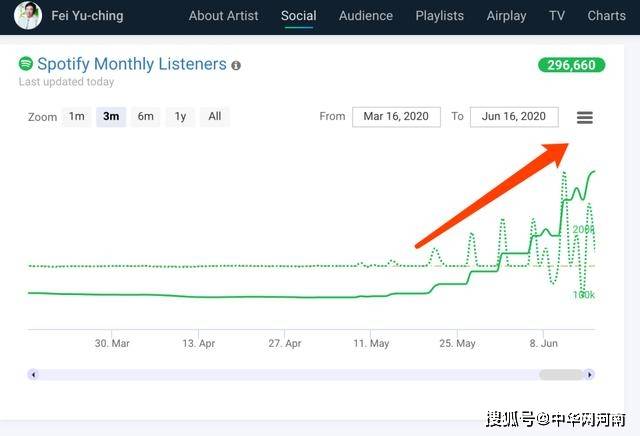The image size is (640, 436).
Task: Click the To date field
Action: pos(514,117)
